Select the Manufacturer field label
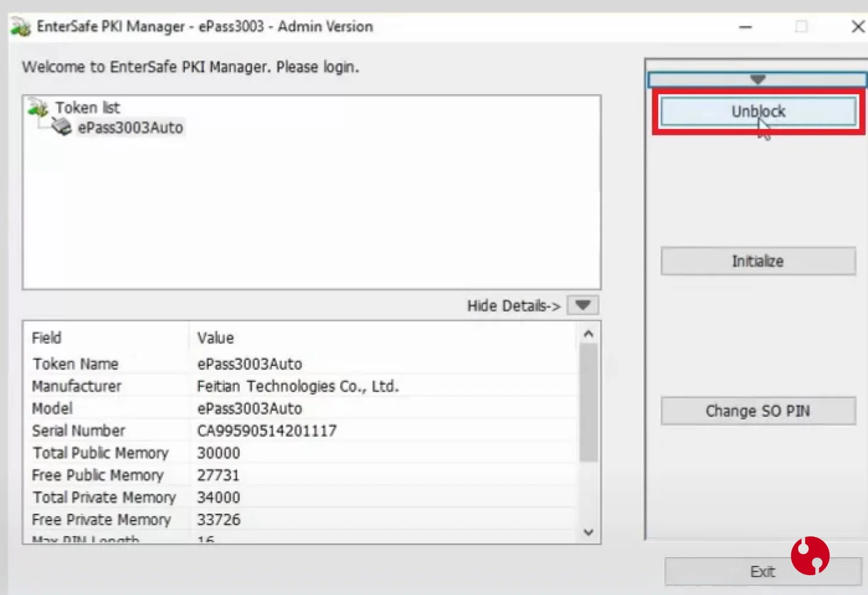 [77, 386]
